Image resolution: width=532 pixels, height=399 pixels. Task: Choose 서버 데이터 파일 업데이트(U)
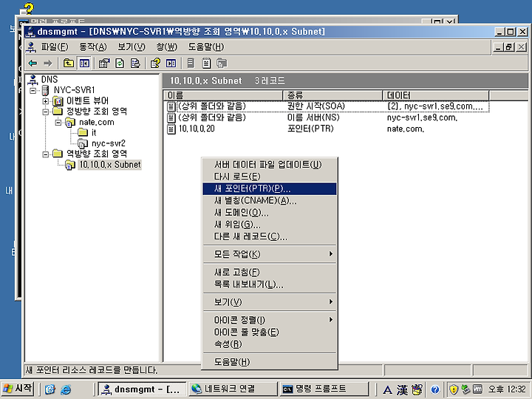tap(270, 165)
